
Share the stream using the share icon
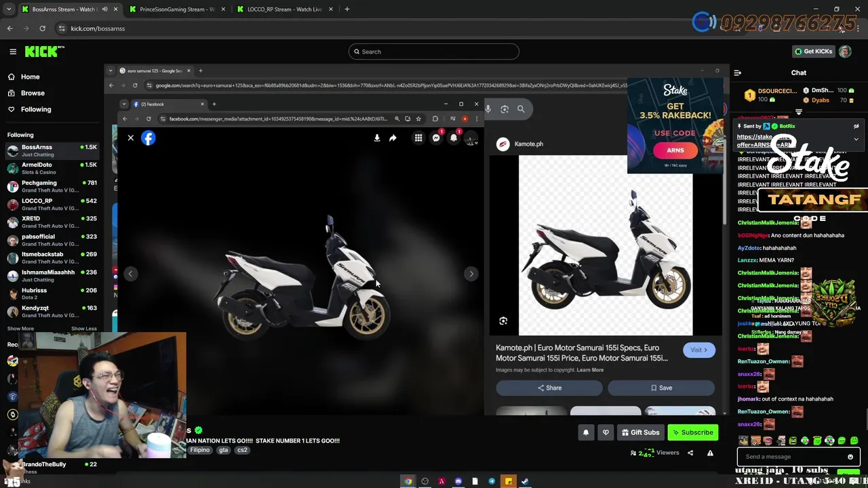(690, 453)
